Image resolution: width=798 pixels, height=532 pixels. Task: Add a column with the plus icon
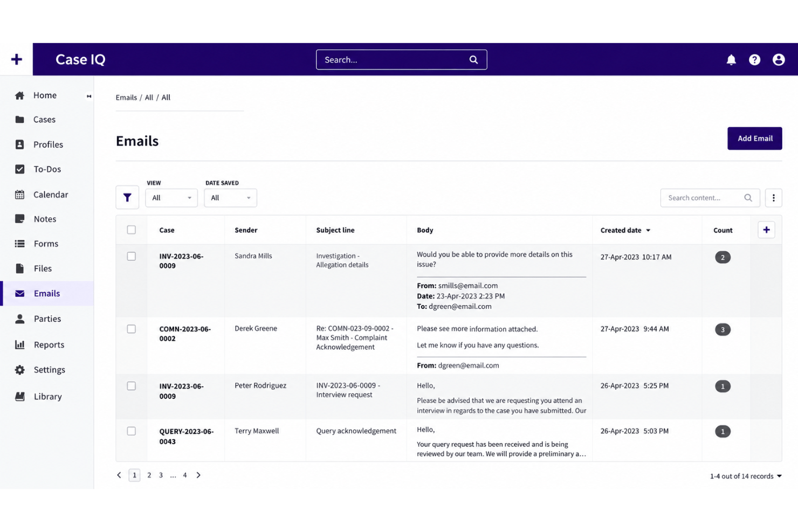[766, 230]
